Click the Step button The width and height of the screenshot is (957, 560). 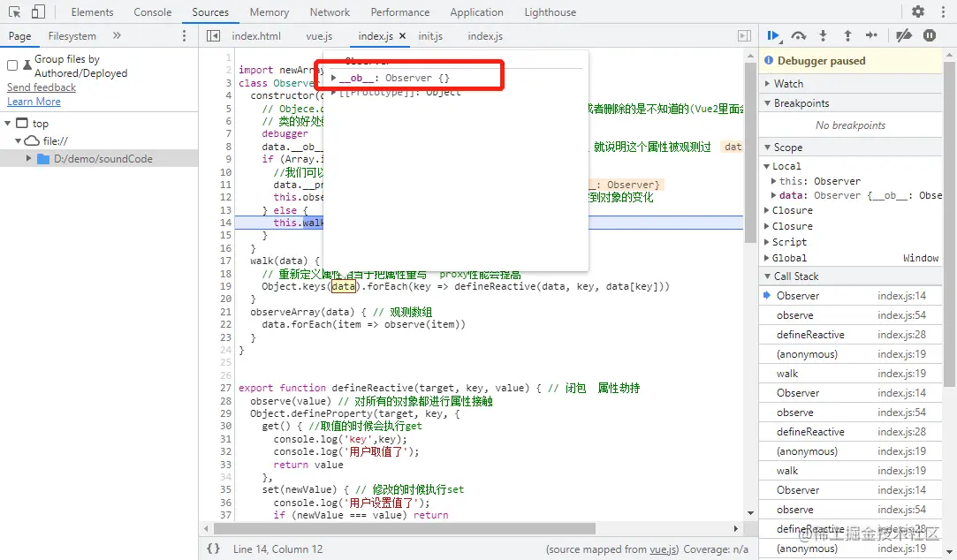tap(871, 36)
